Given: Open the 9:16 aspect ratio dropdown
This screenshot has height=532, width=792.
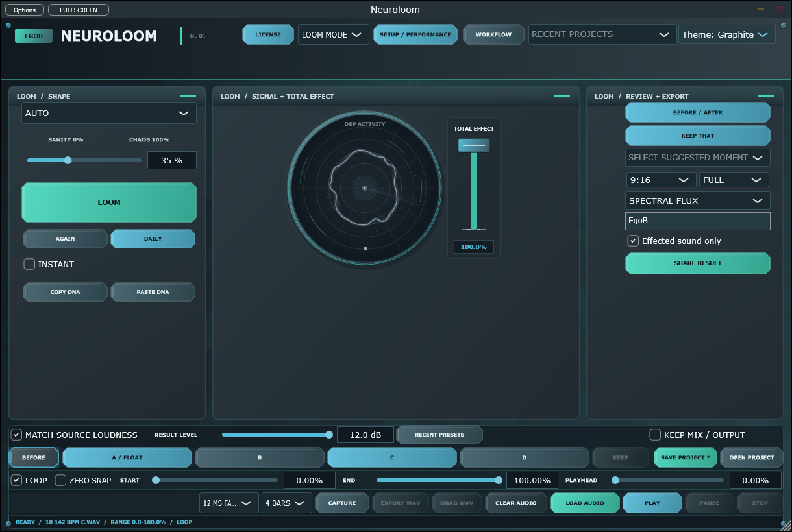Looking at the screenshot, I should pos(661,180).
